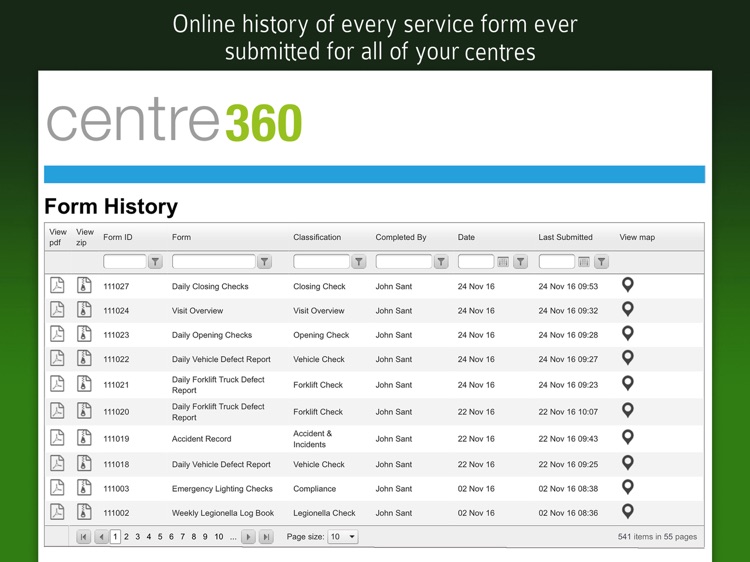Viewport: 750px width, 562px height.
Task: Select the 'Emergency Lighting Checks' cell
Action: click(x=222, y=488)
